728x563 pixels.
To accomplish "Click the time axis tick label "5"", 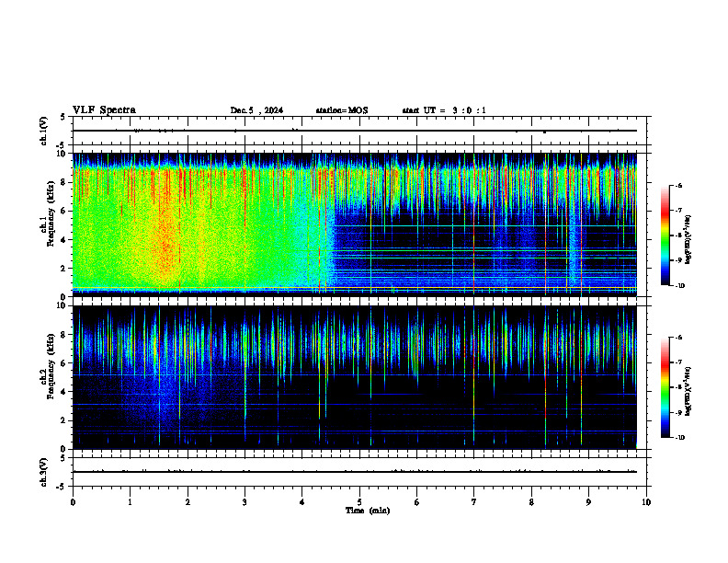I will (359, 502).
